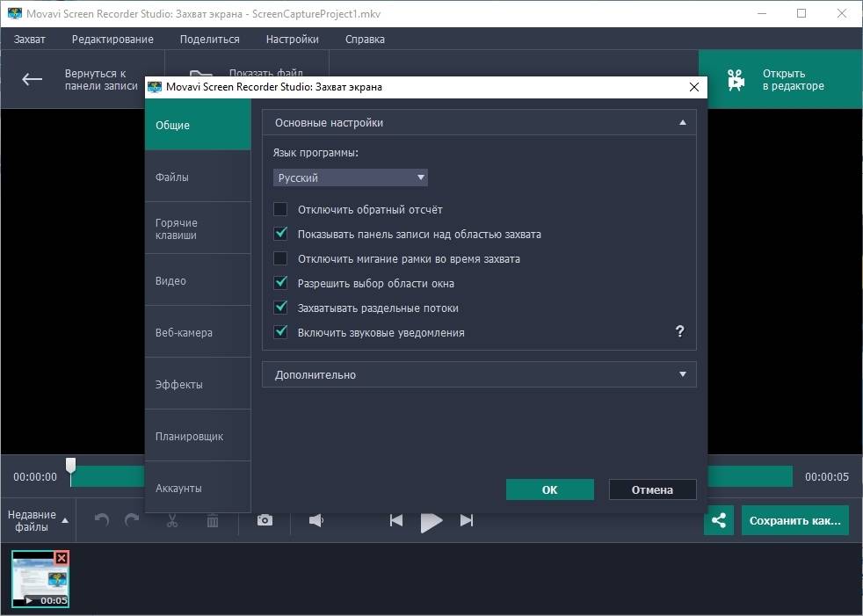863x616 pixels.
Task: Close the settings dialog with X
Action: pyautogui.click(x=694, y=87)
